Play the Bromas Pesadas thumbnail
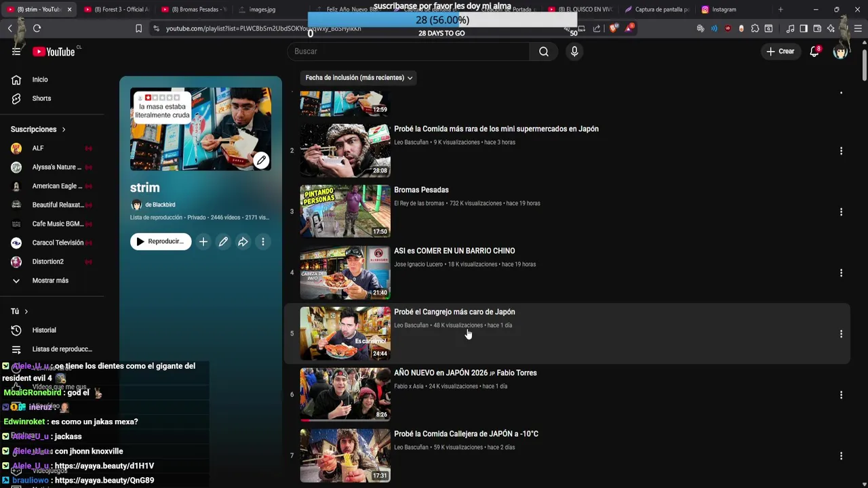The image size is (868, 488). coord(345,211)
